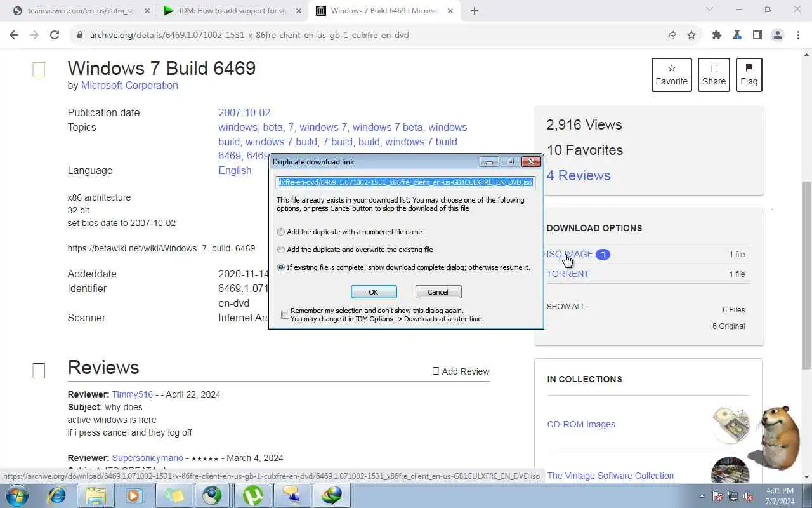Show hidden system tray icons

tap(702, 496)
